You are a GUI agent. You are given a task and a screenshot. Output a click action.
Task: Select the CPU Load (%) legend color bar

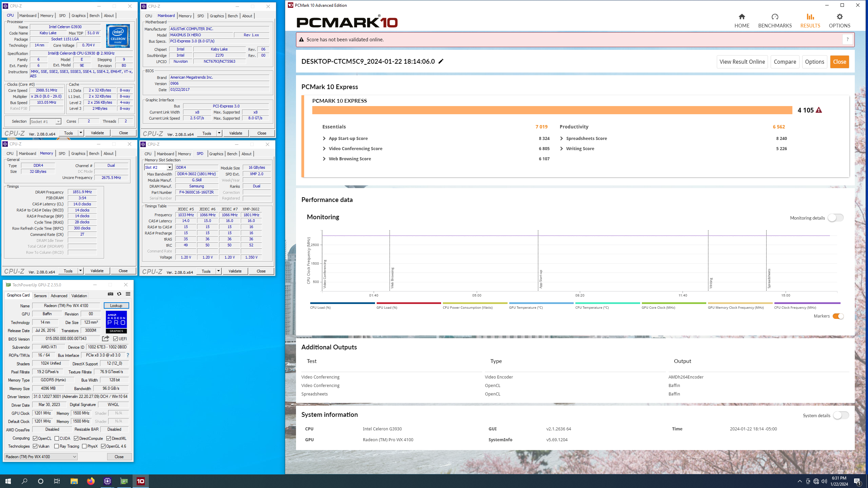click(x=342, y=303)
